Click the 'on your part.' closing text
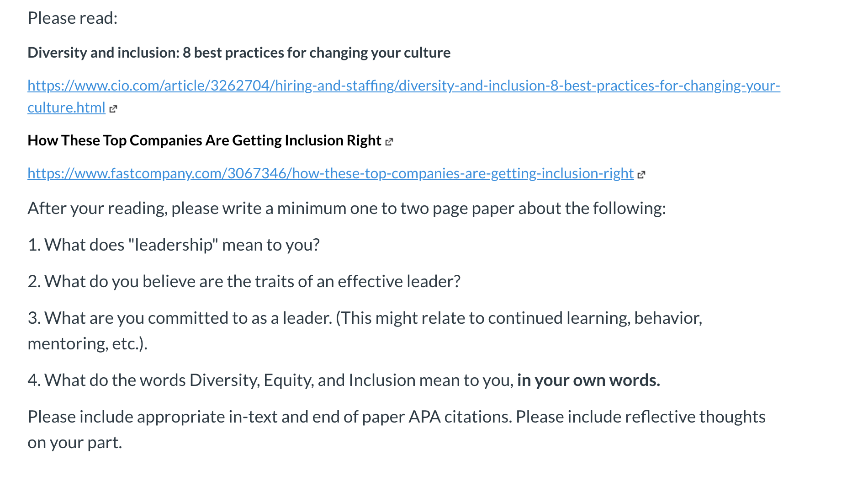This screenshot has height=482, width=868. coord(75,442)
